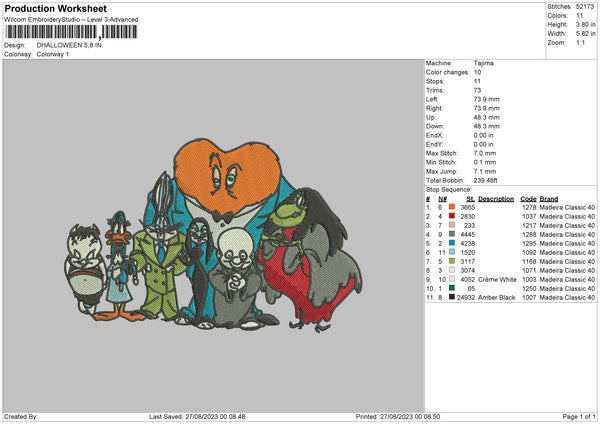600x424 pixels.
Task: Click the red swatch, code 1037
Action: (x=452, y=216)
